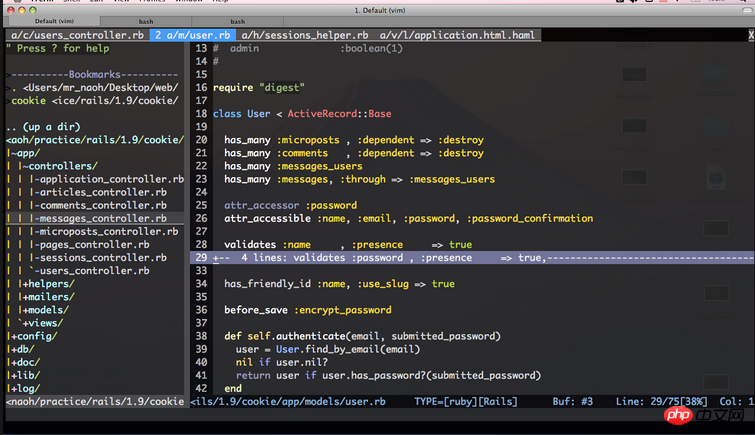This screenshot has width=755, height=435.
Task: Click the 'has_many :comments' line
Action: (354, 153)
